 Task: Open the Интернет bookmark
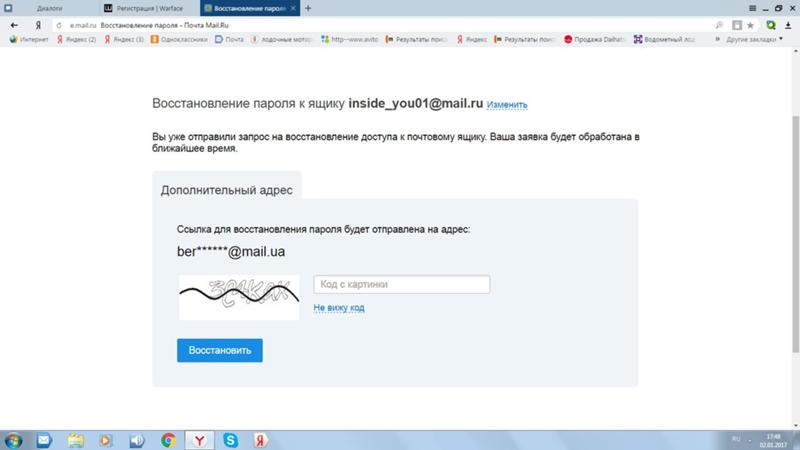[x=29, y=39]
